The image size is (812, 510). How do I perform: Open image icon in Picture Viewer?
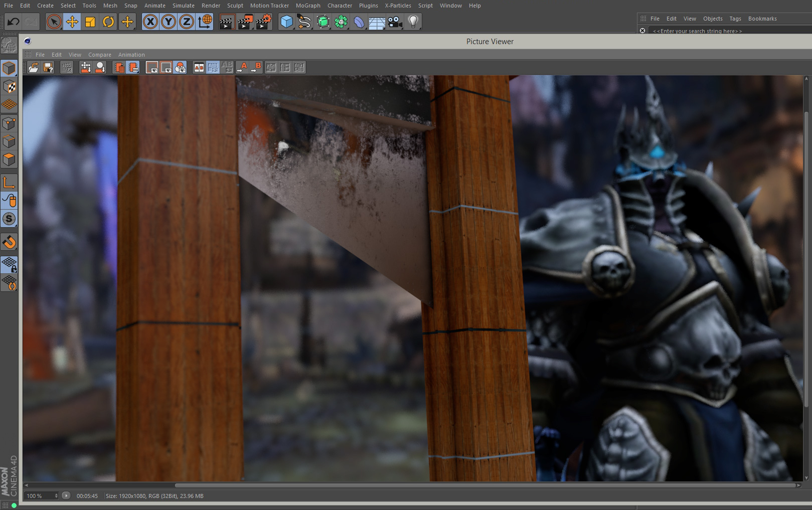34,67
